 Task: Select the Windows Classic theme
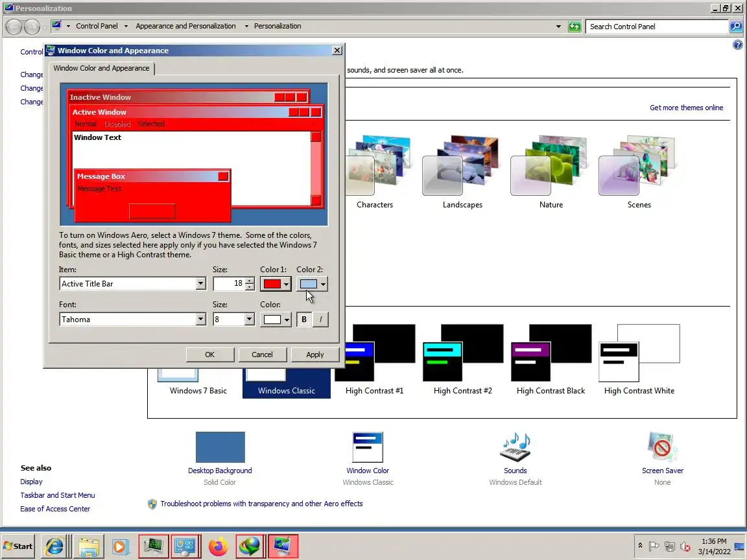click(x=287, y=383)
